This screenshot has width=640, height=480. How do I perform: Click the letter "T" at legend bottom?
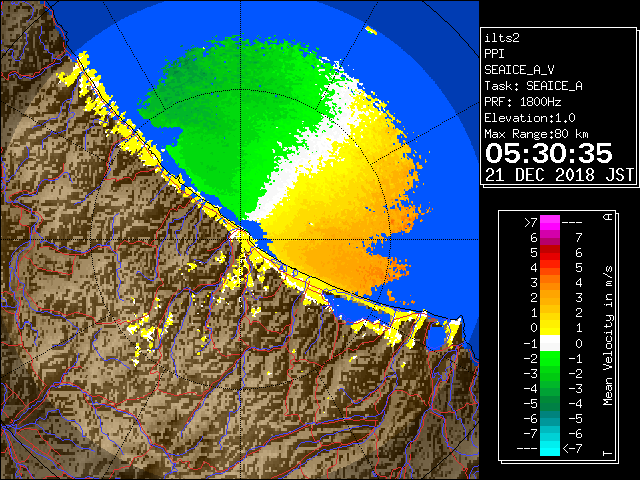(608, 453)
